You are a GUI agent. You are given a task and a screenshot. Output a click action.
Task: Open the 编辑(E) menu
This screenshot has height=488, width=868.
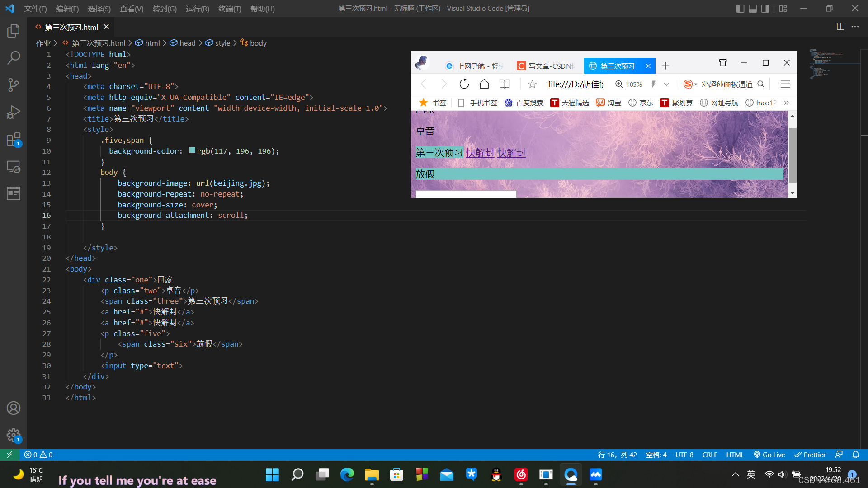point(67,9)
